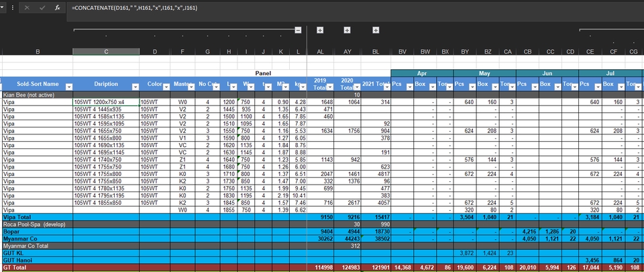Select the 'Kian Bee (not active)' row label
644x272 pixels.
(x=38, y=95)
